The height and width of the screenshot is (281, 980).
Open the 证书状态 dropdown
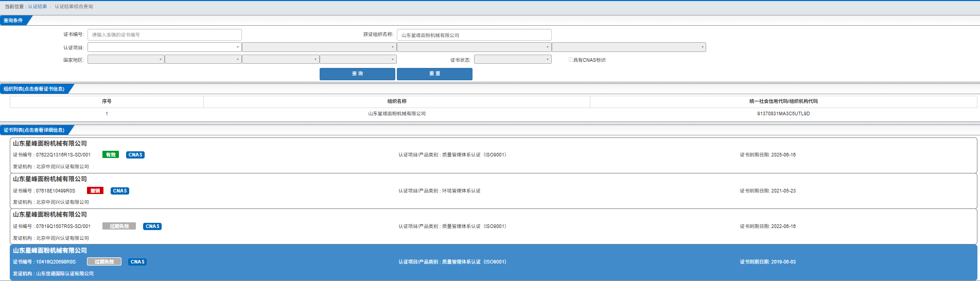click(x=513, y=59)
